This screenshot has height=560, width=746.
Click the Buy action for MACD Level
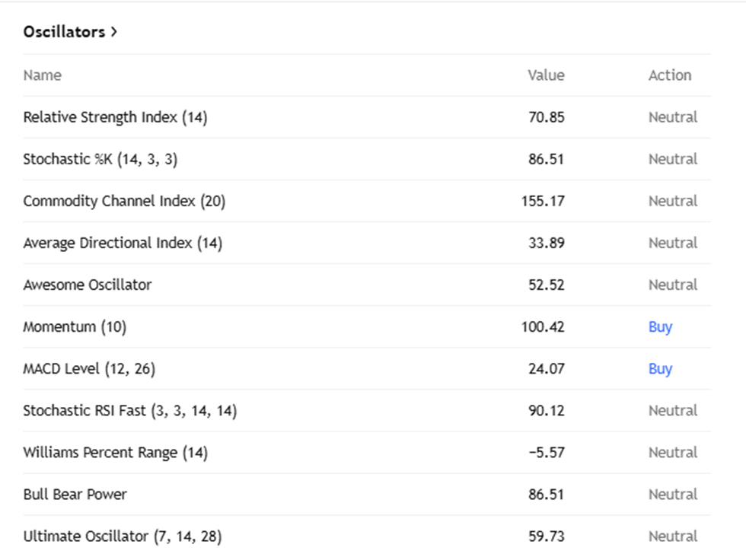coord(660,368)
